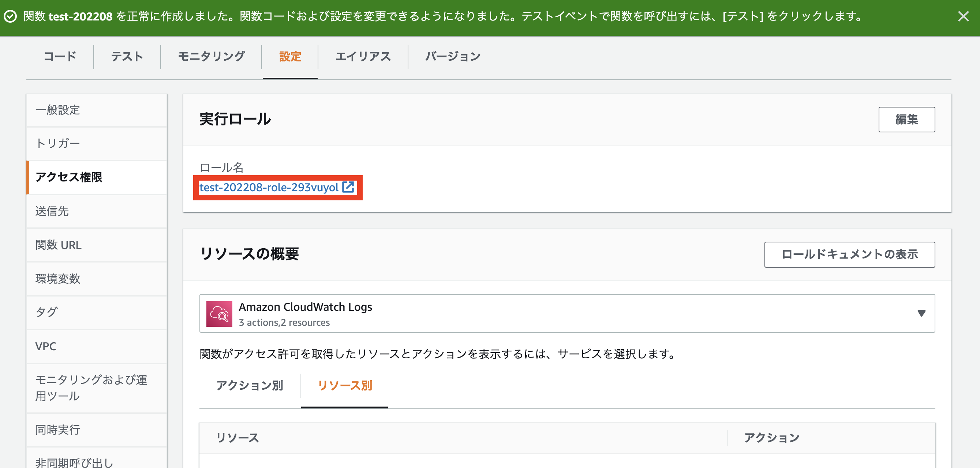The width and height of the screenshot is (980, 468).
Task: Click the success checkmark icon in banner
Action: click(10, 16)
